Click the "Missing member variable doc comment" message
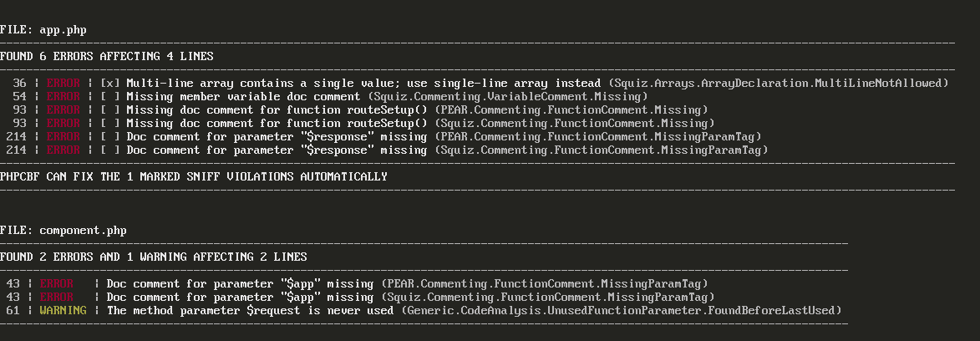 [243, 97]
